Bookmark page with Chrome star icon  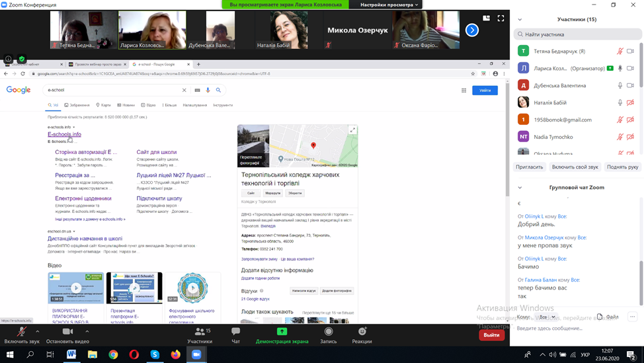click(473, 74)
